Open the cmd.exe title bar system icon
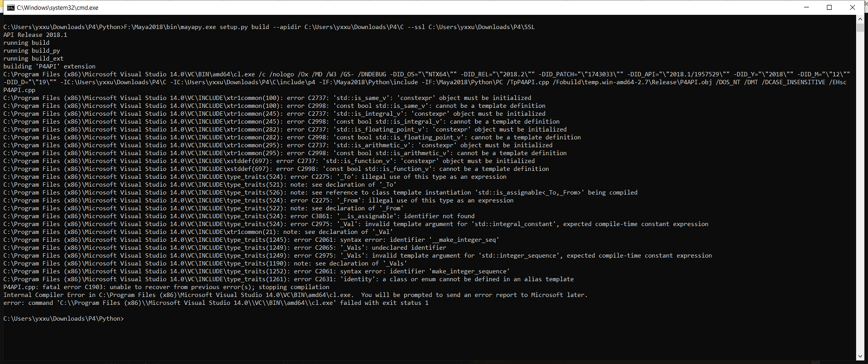The height and width of the screenshot is (364, 868). click(x=10, y=7)
